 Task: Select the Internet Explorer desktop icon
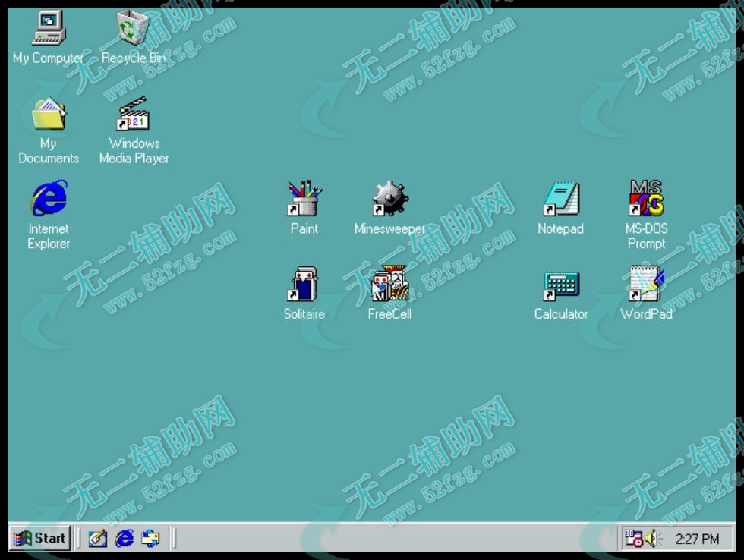point(49,198)
